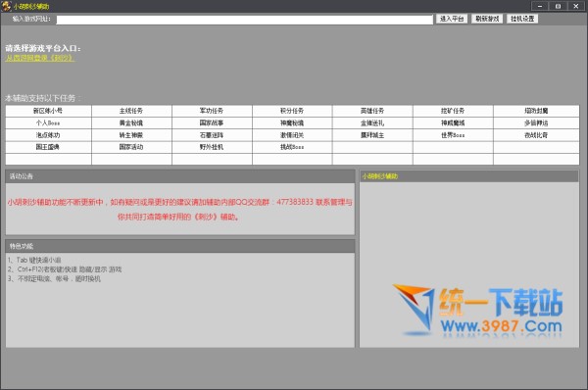
Task: Select the 军功任务 table cell
Action: tap(212, 111)
